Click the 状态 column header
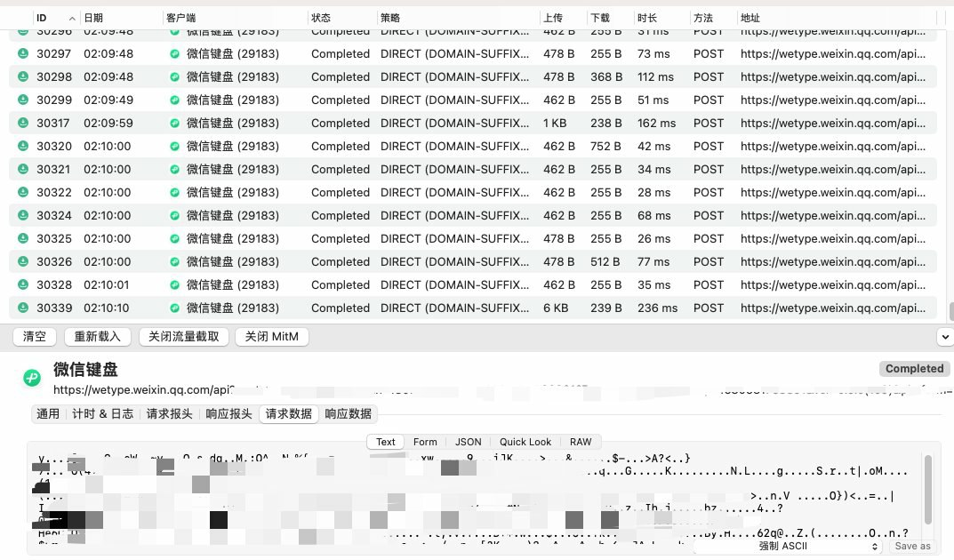 [342, 19]
